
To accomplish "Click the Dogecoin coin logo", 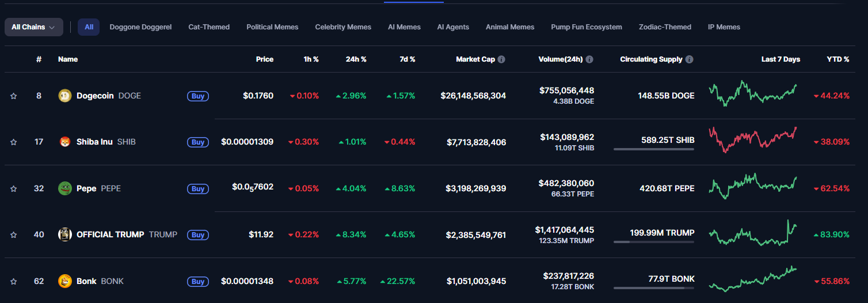I will [x=65, y=96].
